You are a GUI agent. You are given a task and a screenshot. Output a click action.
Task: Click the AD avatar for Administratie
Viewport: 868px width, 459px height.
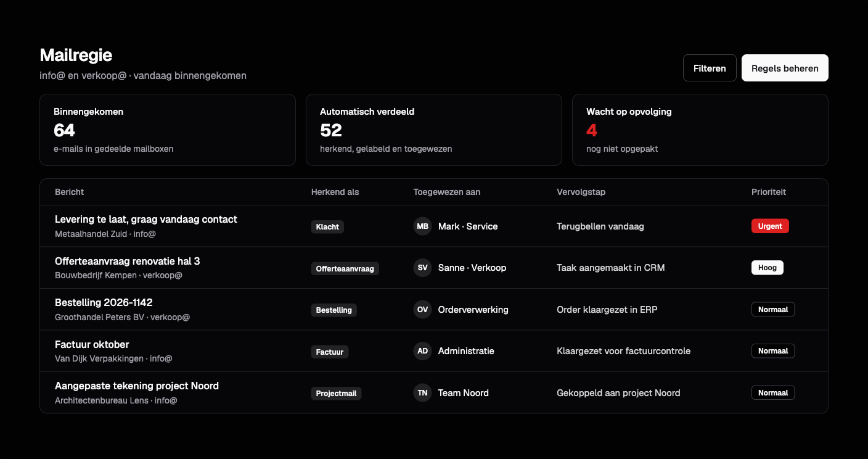422,351
